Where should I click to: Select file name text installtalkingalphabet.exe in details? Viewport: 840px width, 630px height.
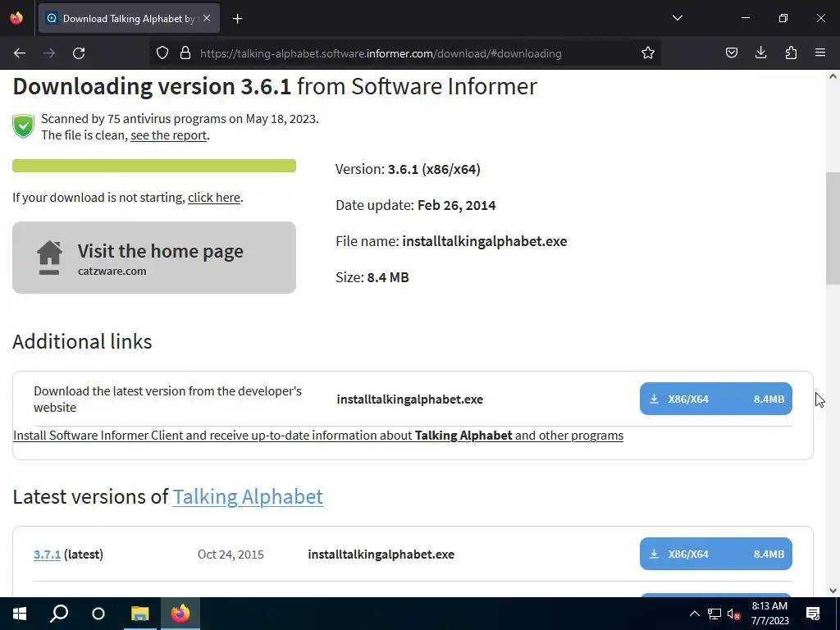click(485, 242)
